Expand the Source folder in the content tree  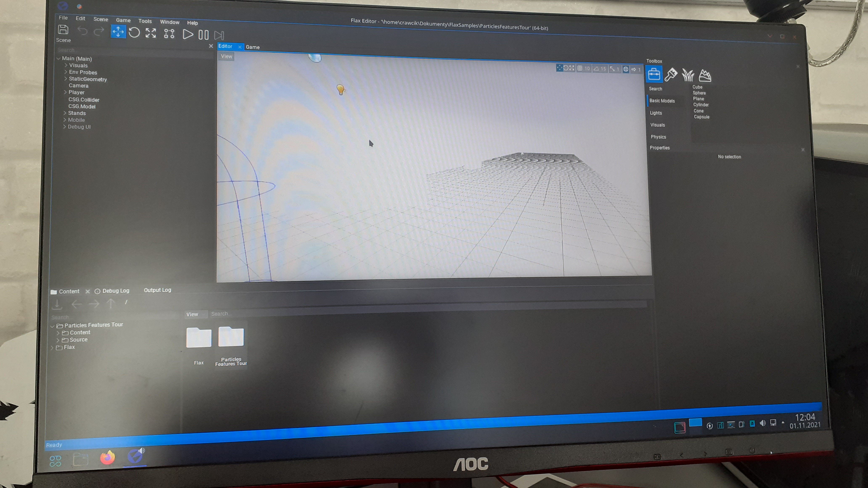[58, 340]
